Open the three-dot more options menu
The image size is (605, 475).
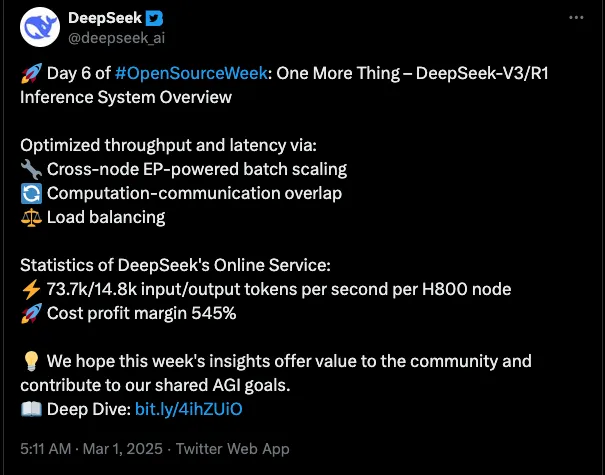click(576, 17)
